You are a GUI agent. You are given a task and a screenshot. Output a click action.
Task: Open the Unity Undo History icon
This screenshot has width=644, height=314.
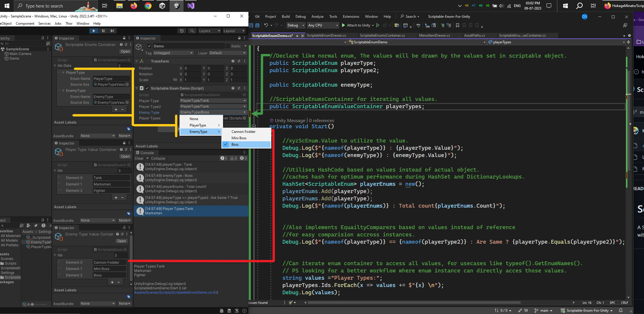coord(182,31)
